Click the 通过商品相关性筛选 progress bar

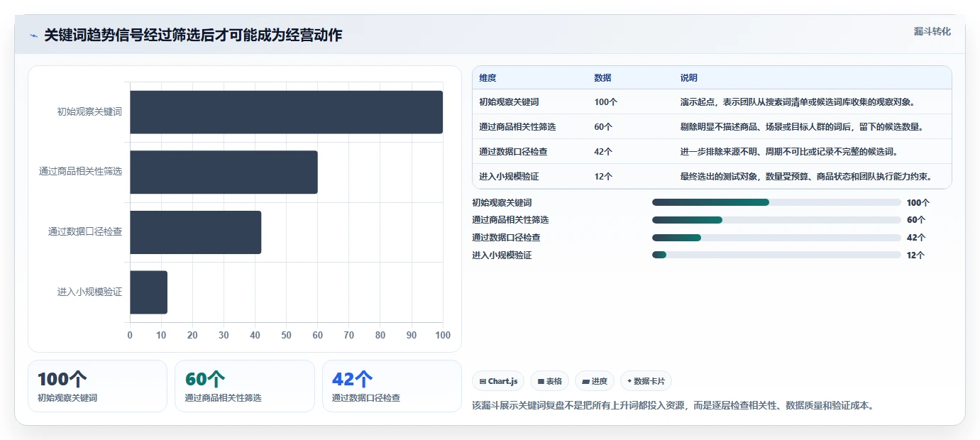(776, 220)
